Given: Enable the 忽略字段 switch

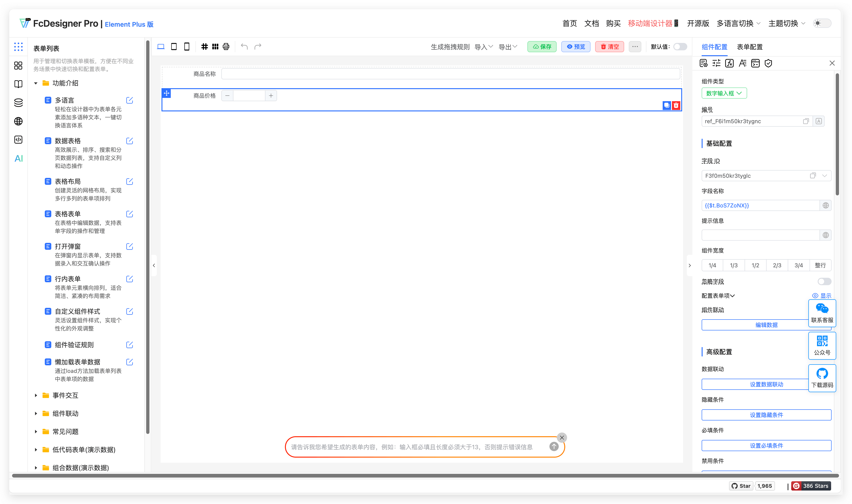Looking at the screenshot, I should coord(824,281).
